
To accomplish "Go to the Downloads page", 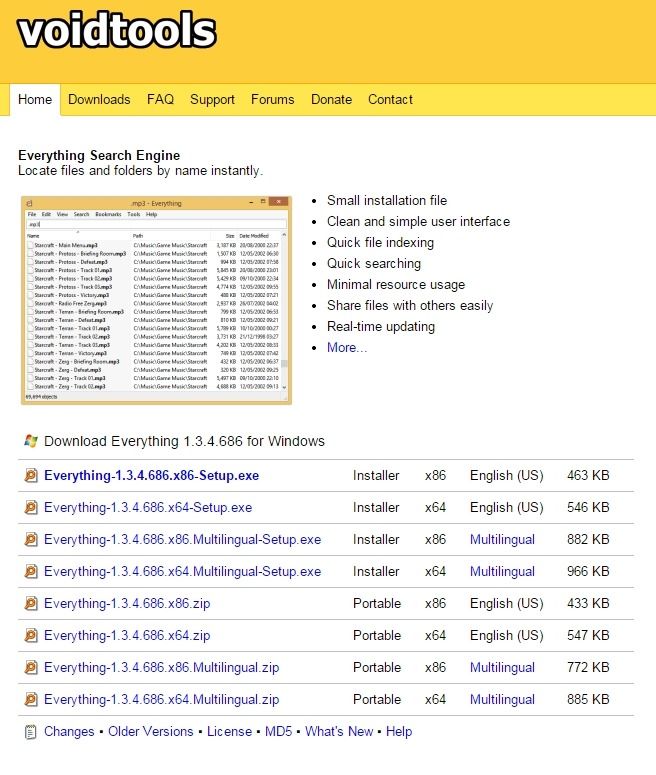I will [x=99, y=99].
